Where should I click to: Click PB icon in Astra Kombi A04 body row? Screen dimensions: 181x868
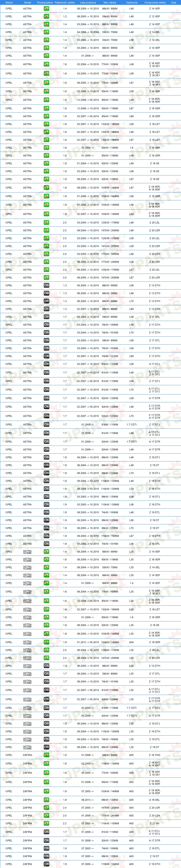coord(46,642)
